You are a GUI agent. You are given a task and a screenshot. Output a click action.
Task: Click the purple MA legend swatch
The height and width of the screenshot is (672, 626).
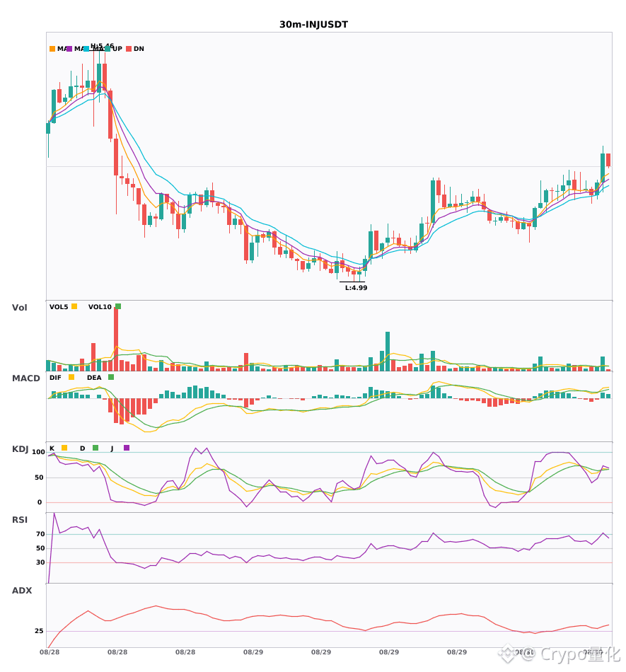coord(69,49)
